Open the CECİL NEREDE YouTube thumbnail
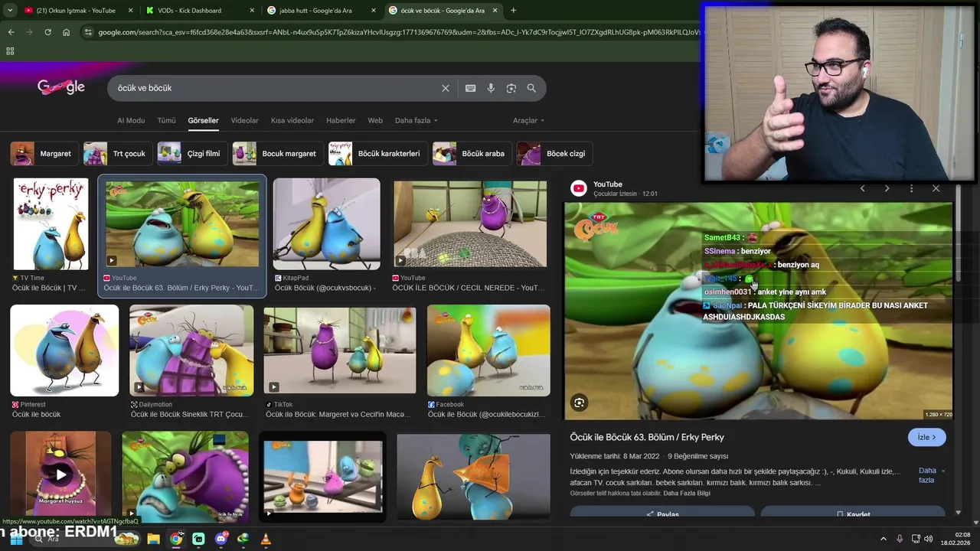Screen dimensions: 980x551 tap(470, 224)
